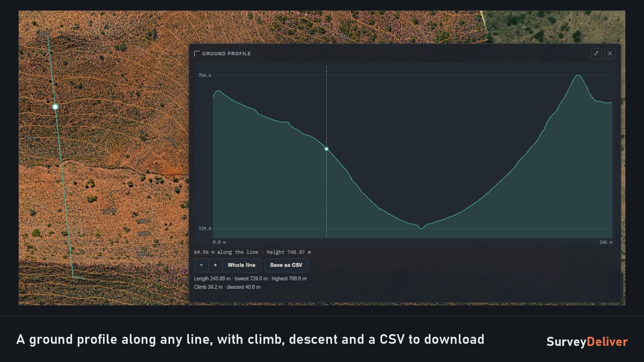
Task: Click the 735 m contour label on map
Action: pos(31,138)
